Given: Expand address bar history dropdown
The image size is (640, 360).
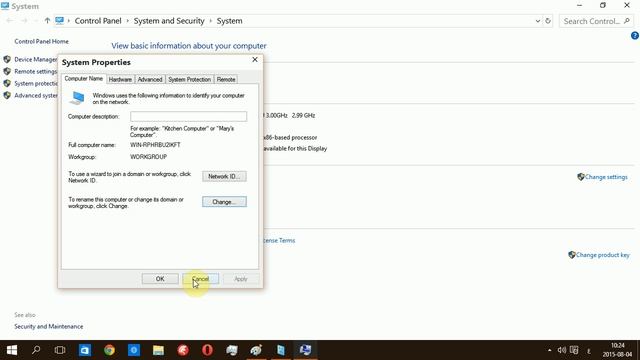Looking at the screenshot, I should coord(538,21).
